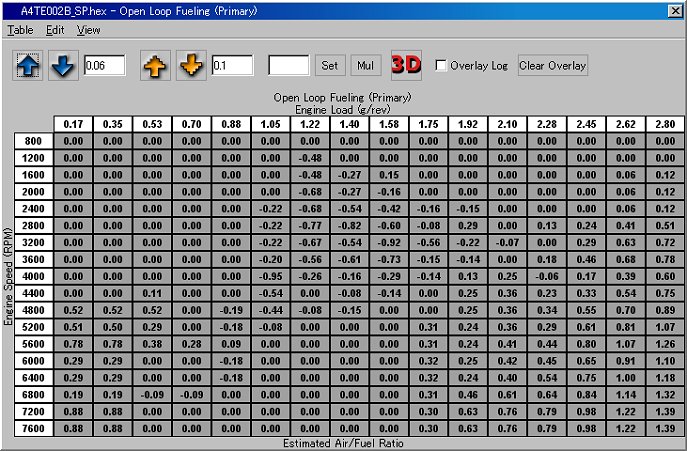
Task: Select the 0.17 engine load column header
Action: click(x=73, y=124)
